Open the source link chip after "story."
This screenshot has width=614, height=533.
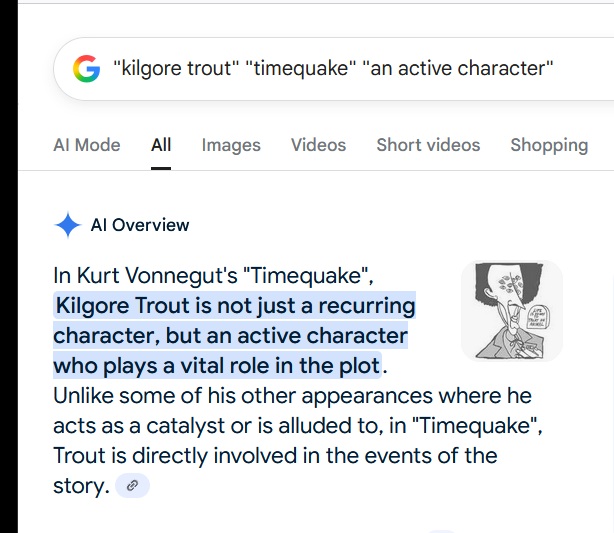[x=132, y=486]
